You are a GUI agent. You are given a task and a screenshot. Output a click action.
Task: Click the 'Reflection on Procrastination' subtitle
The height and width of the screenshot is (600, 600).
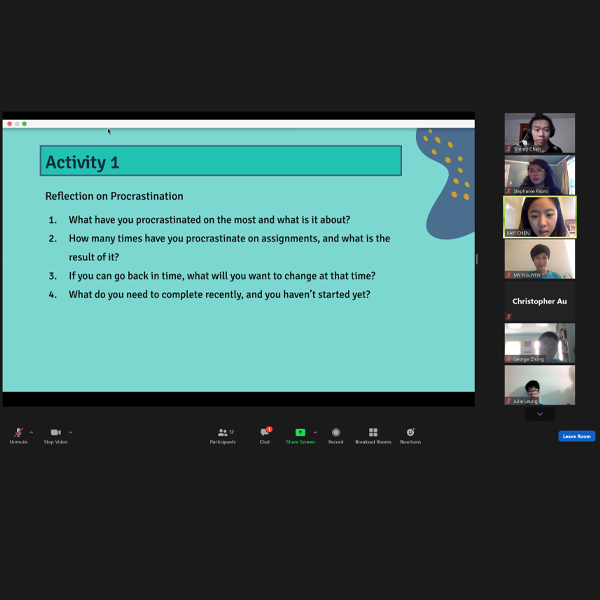click(114, 196)
